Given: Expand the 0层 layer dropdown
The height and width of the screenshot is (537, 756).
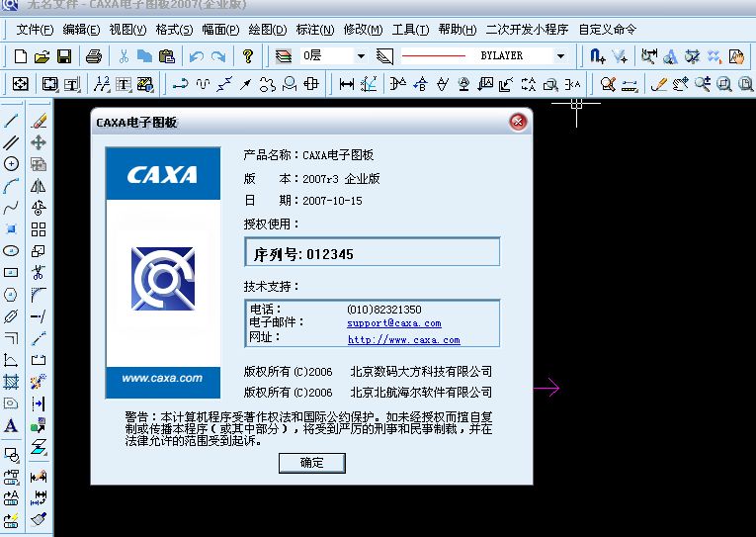Looking at the screenshot, I should (x=361, y=56).
